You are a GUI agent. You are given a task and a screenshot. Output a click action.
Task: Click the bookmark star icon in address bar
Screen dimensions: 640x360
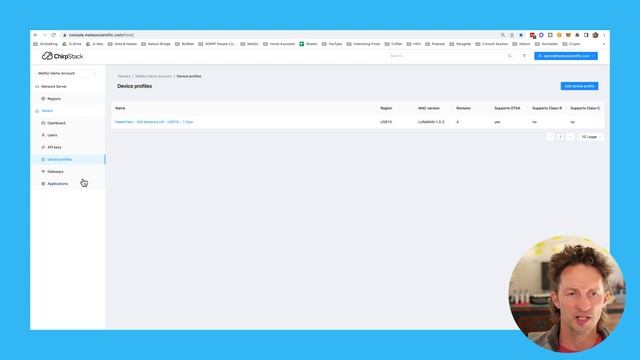(x=521, y=35)
